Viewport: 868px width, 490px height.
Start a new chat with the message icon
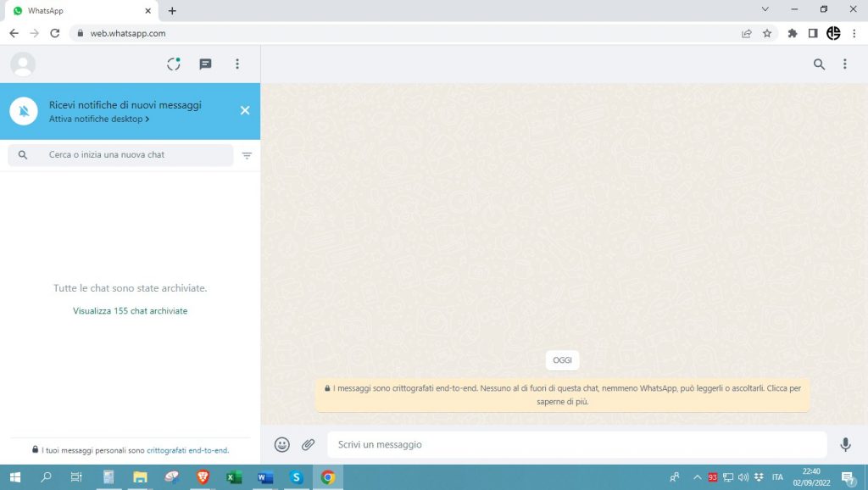point(205,64)
